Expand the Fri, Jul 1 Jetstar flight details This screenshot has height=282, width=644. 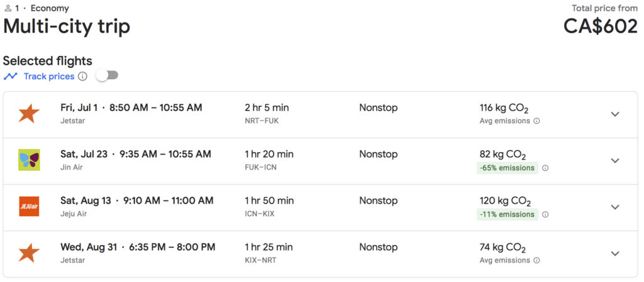point(615,114)
